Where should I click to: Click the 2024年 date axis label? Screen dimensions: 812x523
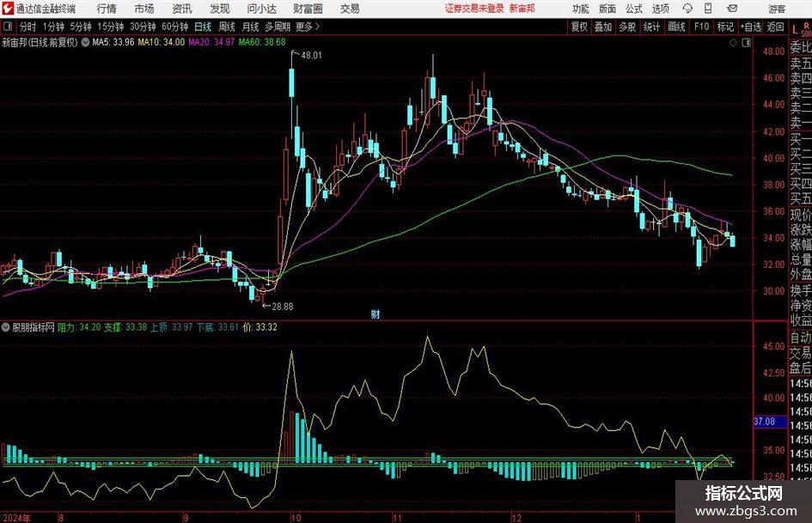coord(16,518)
